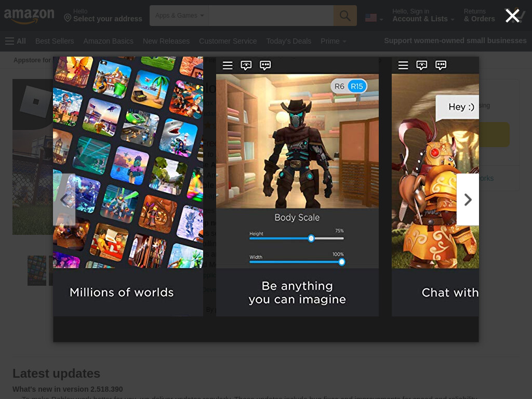Open Today's Deals page
Viewport: 532px width, 399px height.
click(289, 41)
